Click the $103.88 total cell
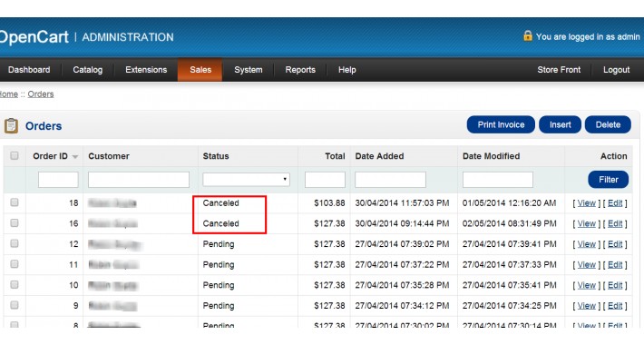 tap(329, 202)
